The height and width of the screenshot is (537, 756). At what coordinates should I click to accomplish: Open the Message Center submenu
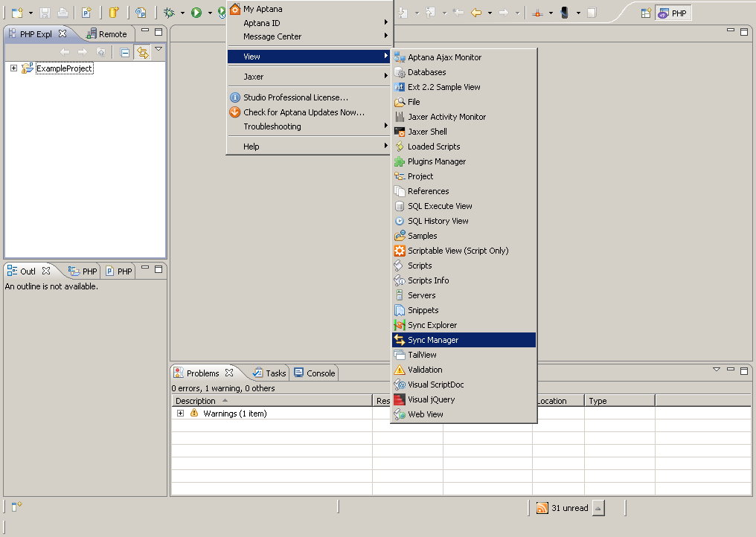pyautogui.click(x=309, y=36)
